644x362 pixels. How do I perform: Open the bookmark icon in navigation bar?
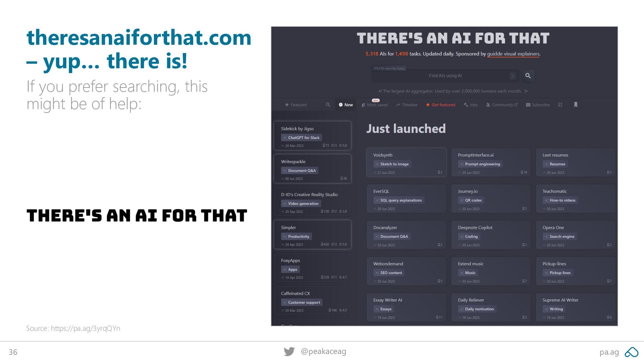click(576, 105)
